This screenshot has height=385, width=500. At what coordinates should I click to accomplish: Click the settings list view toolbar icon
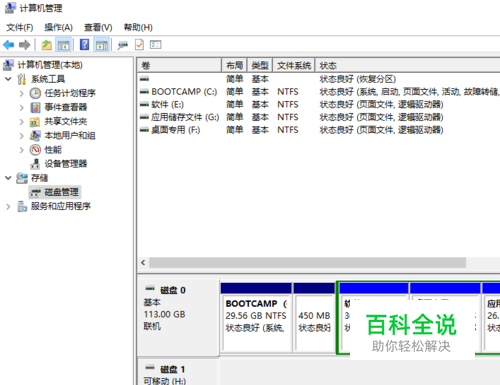(x=155, y=45)
